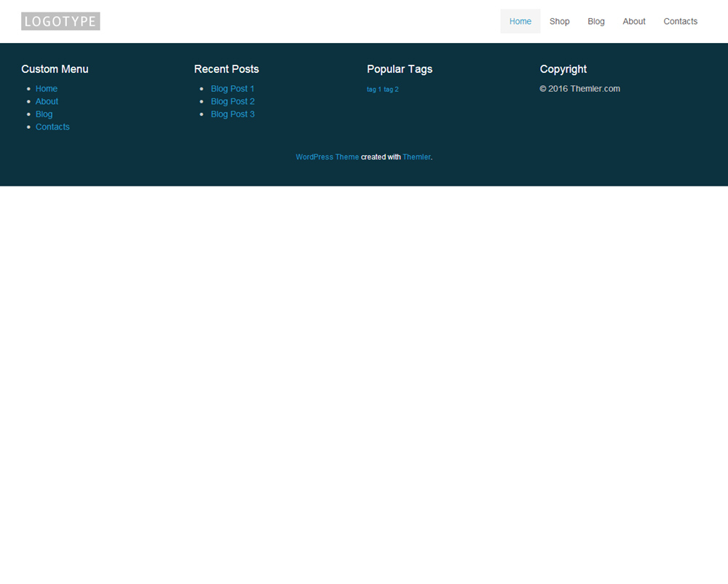Image resolution: width=728 pixels, height=584 pixels.
Task: Select tag 1 under Popular Tags
Action: tap(373, 90)
